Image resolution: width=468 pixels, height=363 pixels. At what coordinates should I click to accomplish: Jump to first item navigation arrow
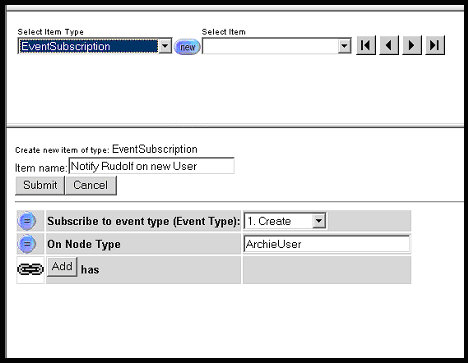pos(366,45)
